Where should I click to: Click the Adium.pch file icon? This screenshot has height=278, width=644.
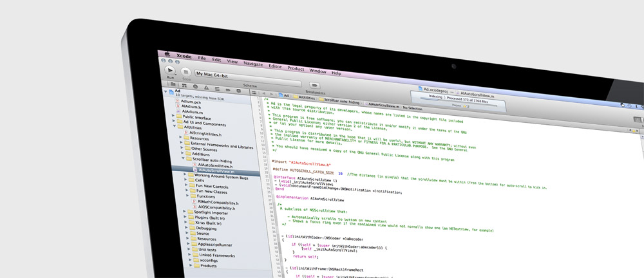[178, 100]
